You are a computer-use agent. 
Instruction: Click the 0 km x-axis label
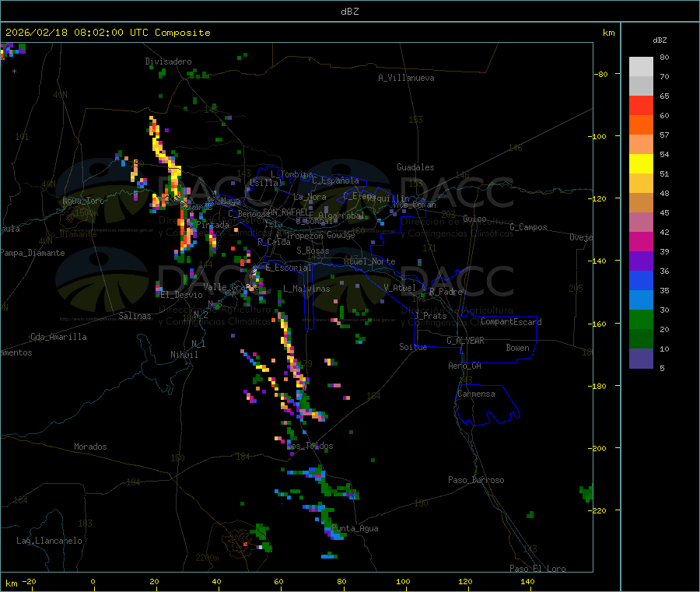pyautogui.click(x=93, y=581)
